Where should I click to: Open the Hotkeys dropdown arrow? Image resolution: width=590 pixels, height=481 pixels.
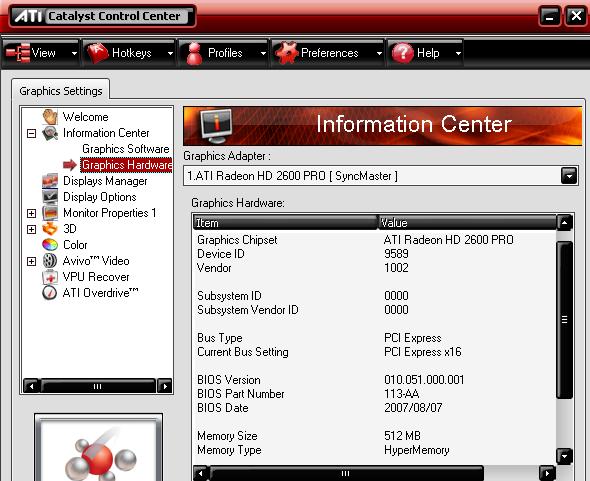pyautogui.click(x=170, y=53)
